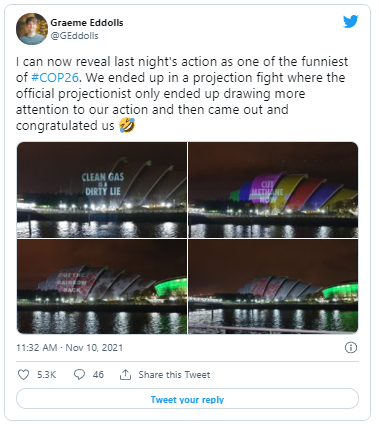This screenshot has height=427, width=379.
Task: Open the #COP26 hashtag link
Action: [55, 78]
